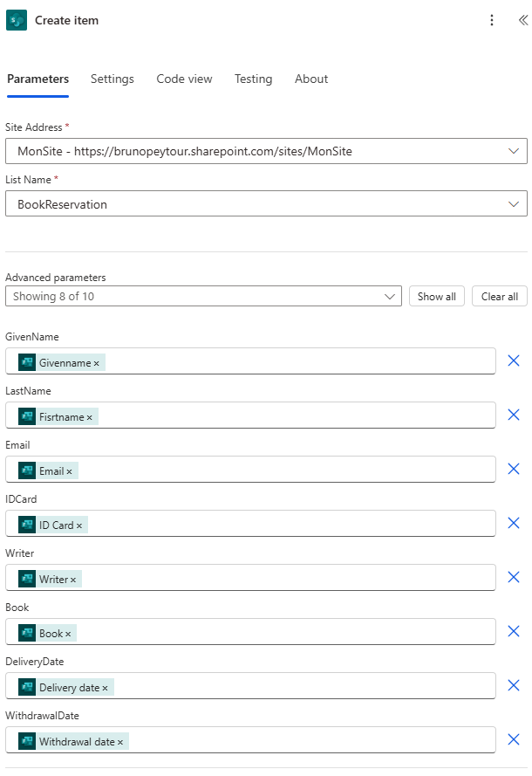Delete the Email parameter field
This screenshot has height=776, width=532.
coord(514,470)
